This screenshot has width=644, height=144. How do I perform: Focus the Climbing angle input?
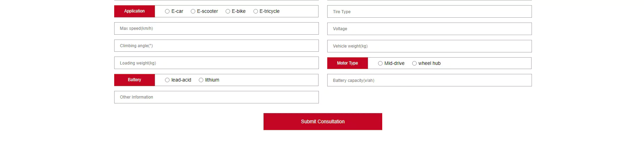pyautogui.click(x=216, y=46)
